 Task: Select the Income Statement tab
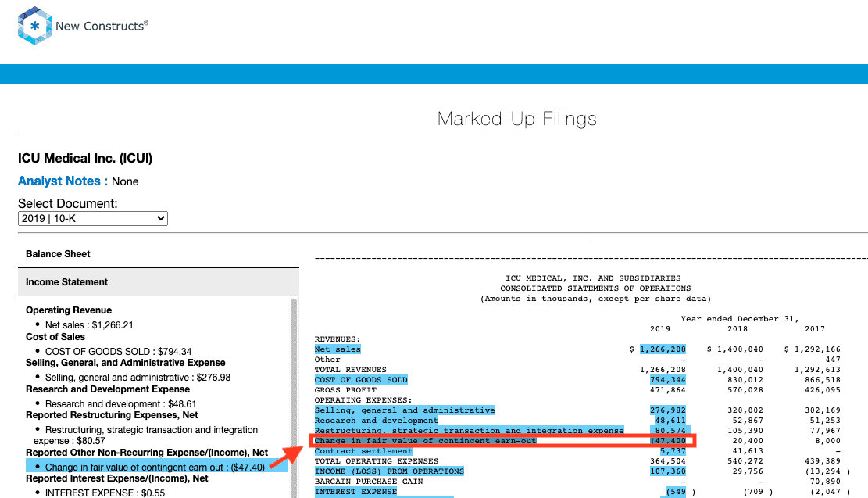[x=159, y=282]
